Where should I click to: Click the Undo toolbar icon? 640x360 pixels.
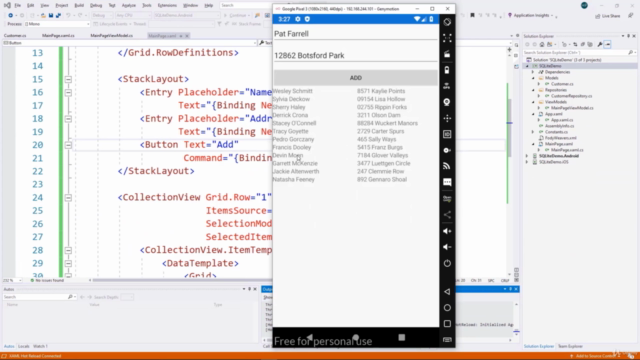(68, 16)
